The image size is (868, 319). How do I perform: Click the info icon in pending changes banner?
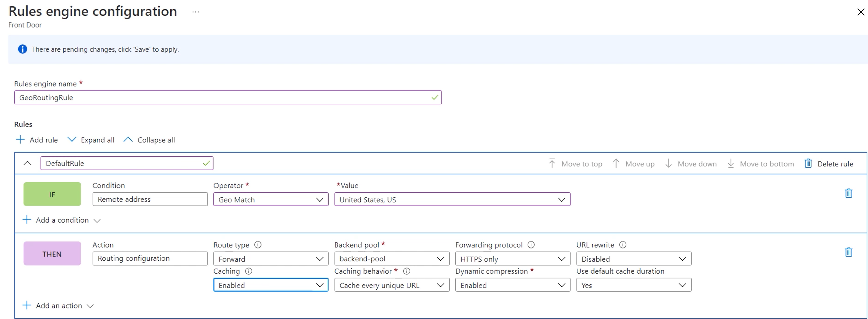pos(22,49)
